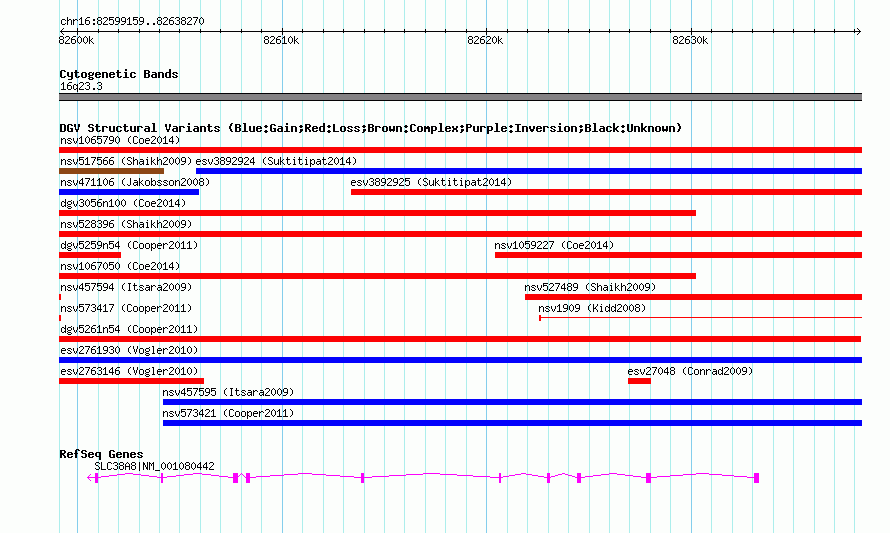Click the nsv457595 (Itsara2009) blue bar
Screen dimensions: 890x533
click(x=512, y=402)
